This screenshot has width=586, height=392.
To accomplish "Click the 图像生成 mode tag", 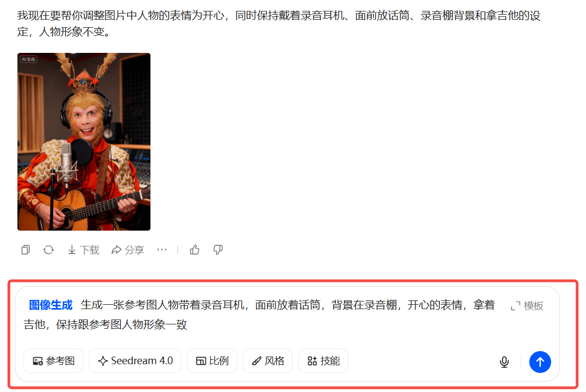I will point(51,305).
